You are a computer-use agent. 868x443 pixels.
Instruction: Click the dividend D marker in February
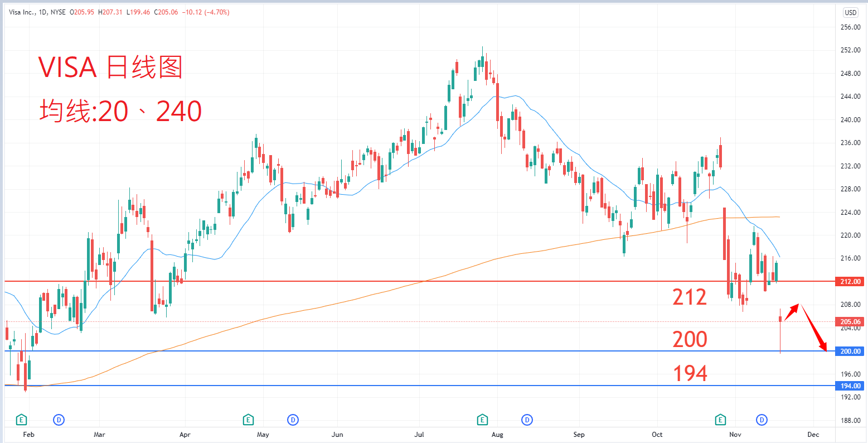[59, 419]
